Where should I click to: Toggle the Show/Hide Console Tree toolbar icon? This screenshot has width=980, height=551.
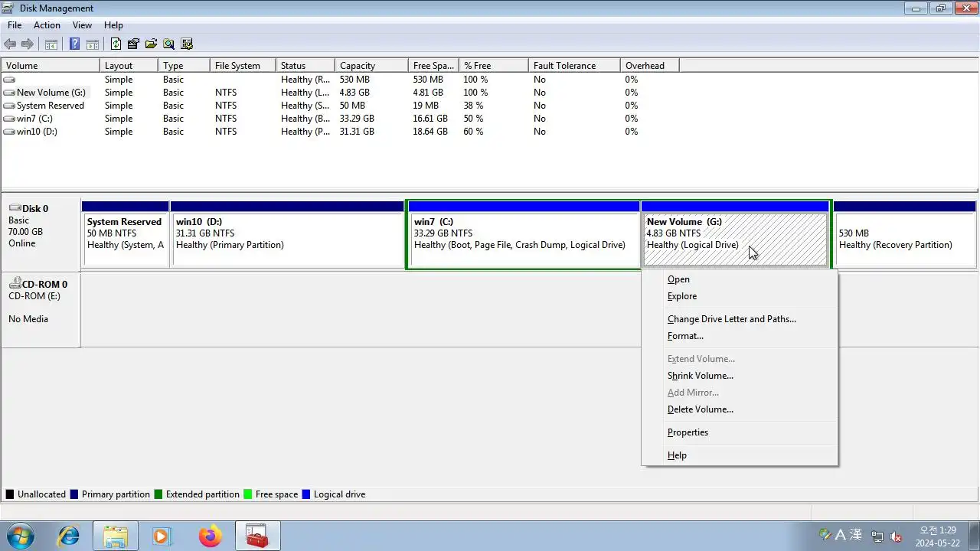tap(51, 44)
